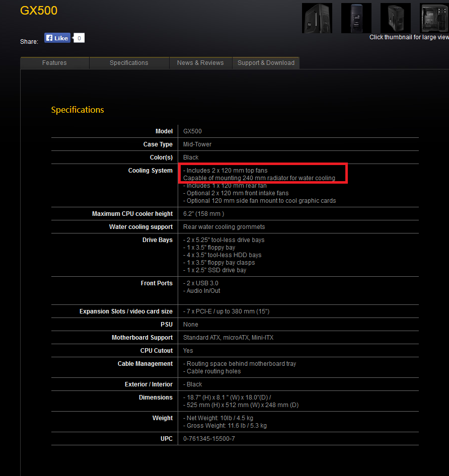This screenshot has width=449, height=476.
Task: Click the Facebook Like button
Action: pyautogui.click(x=57, y=38)
